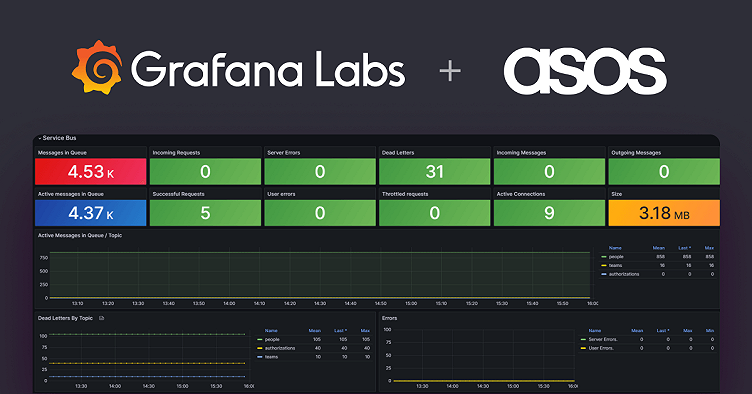
Task: Toggle authorizations series in Active Messages legend
Action: coord(624,274)
